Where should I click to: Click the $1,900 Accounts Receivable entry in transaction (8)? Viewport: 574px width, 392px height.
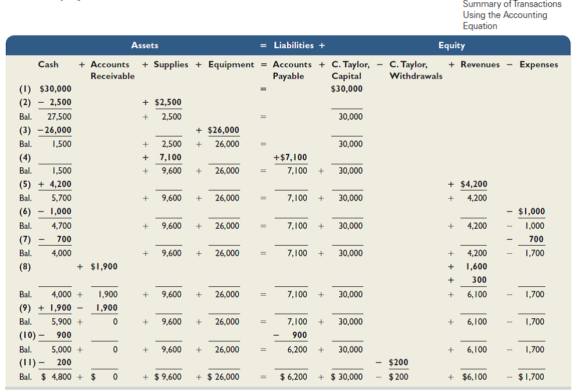tap(104, 267)
